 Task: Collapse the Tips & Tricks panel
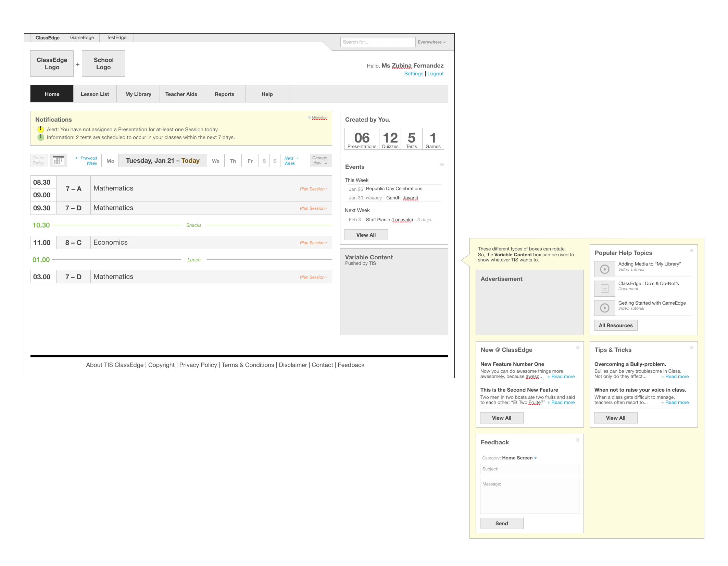[691, 348]
